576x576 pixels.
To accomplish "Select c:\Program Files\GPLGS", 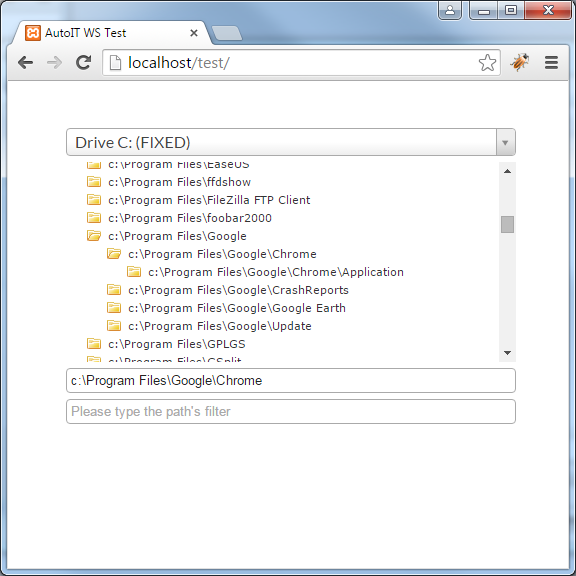I will (x=177, y=344).
